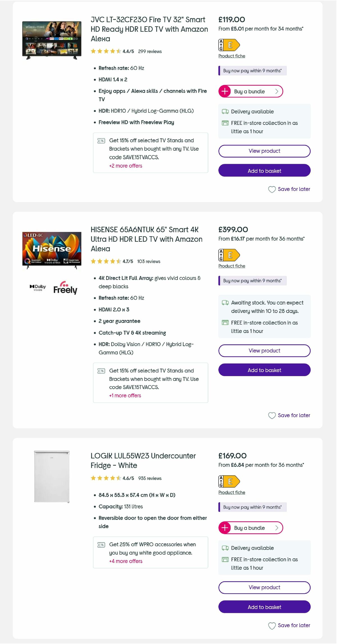The height and width of the screenshot is (644, 337).
Task: Select the Freely logo
Action: pyautogui.click(x=65, y=289)
